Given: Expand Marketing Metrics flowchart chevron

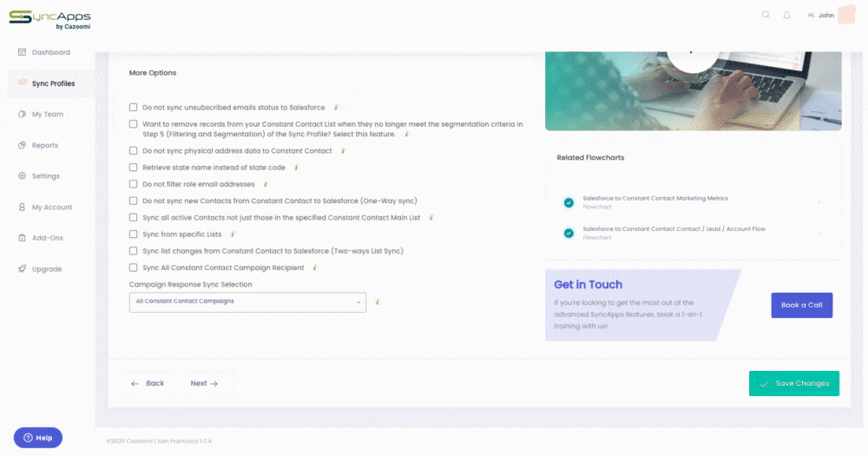Looking at the screenshot, I should coord(819,202).
